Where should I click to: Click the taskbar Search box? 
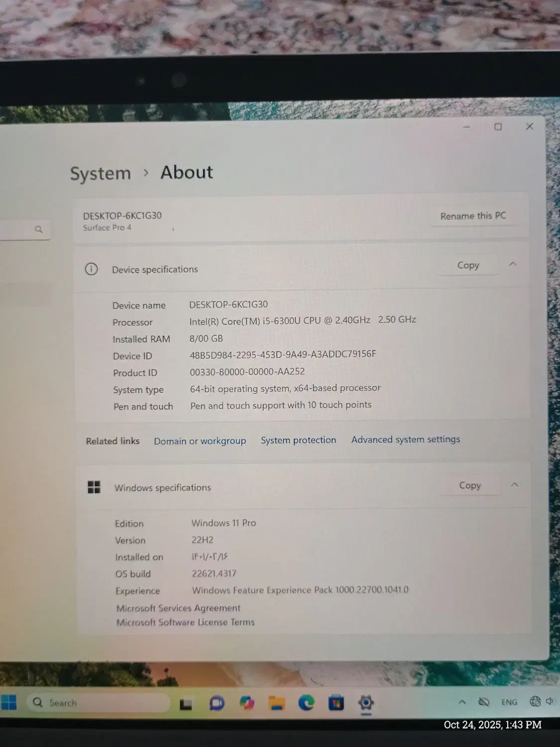[x=99, y=703]
